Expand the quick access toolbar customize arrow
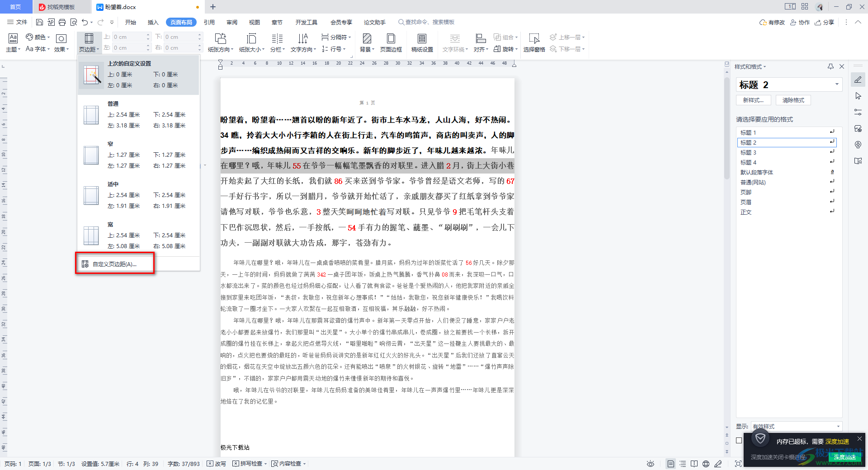 [x=112, y=22]
